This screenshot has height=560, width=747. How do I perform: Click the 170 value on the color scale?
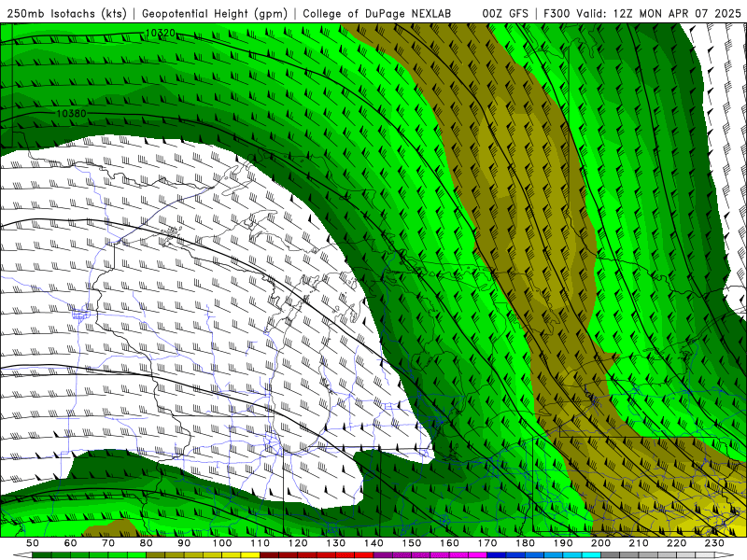tap(487, 543)
